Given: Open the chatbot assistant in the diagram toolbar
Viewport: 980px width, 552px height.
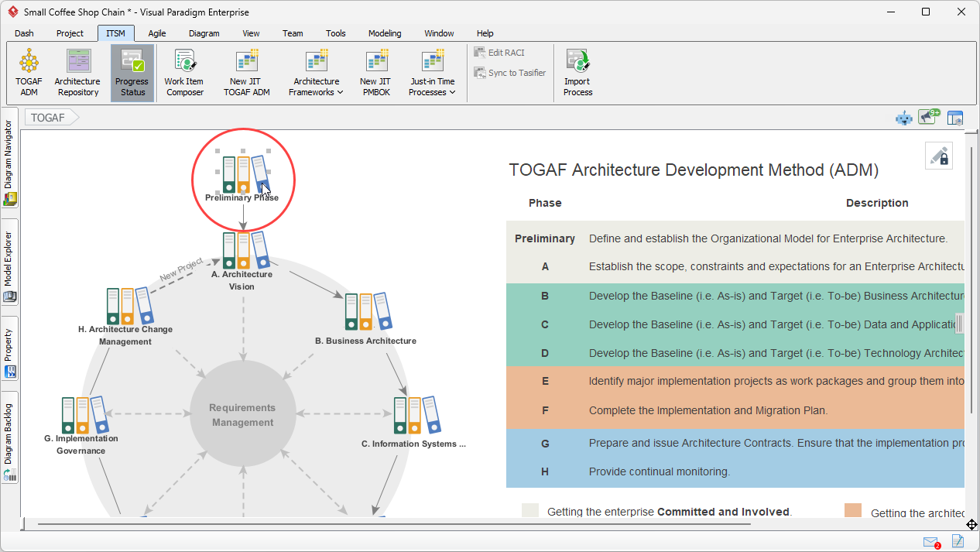Looking at the screenshot, I should [x=904, y=117].
